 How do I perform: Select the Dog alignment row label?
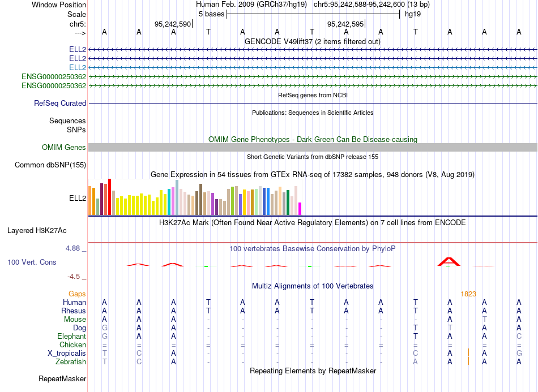(79, 328)
